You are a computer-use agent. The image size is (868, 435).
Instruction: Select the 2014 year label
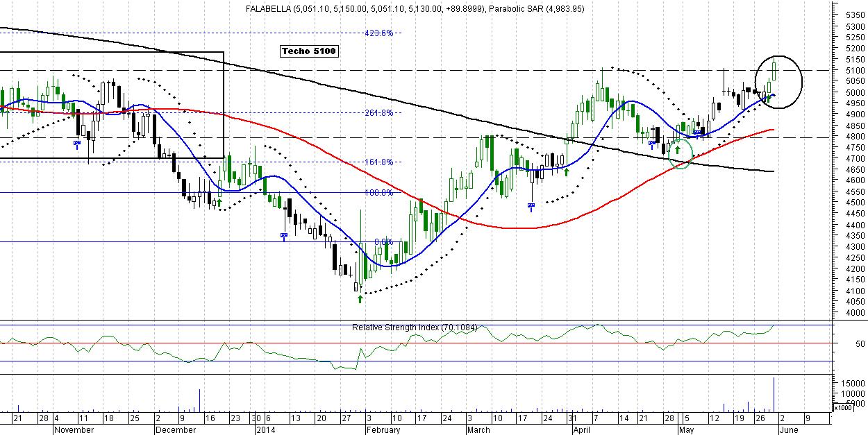pyautogui.click(x=266, y=430)
